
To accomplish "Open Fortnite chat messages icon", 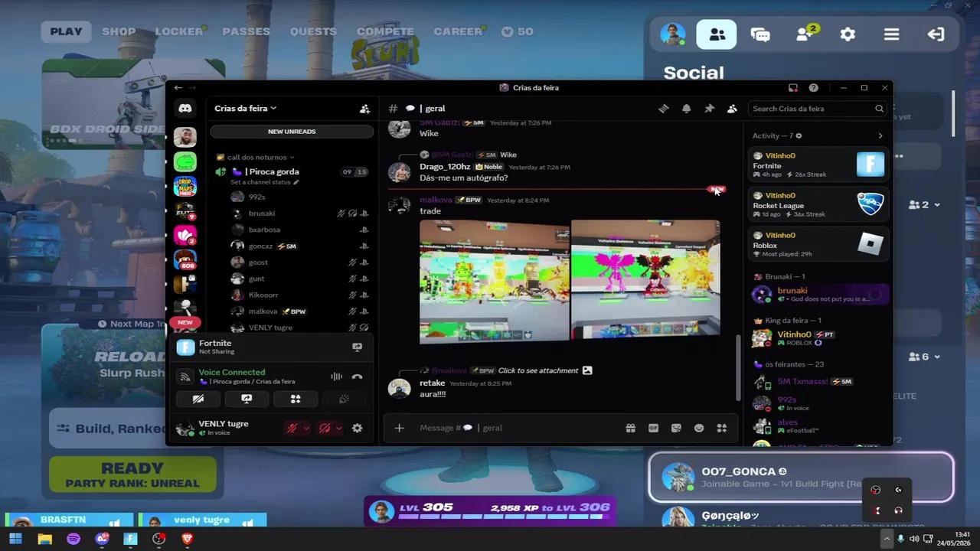I will coord(760,34).
